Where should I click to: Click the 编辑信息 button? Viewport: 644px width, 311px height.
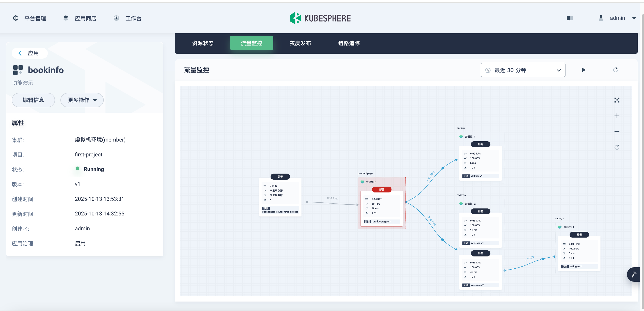[33, 100]
